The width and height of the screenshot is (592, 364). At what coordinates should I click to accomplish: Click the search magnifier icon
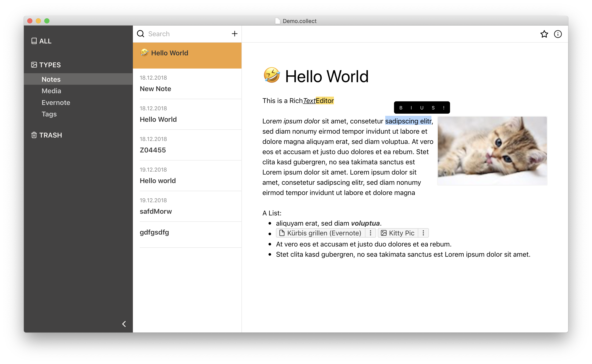pyautogui.click(x=141, y=34)
